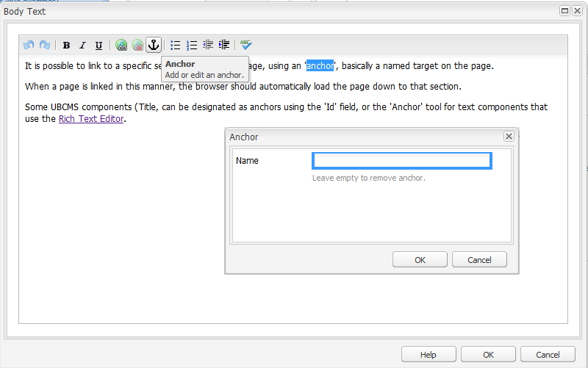Viewport: 588px width, 368px height.
Task: Close the Anchor dialog with X
Action: point(509,137)
